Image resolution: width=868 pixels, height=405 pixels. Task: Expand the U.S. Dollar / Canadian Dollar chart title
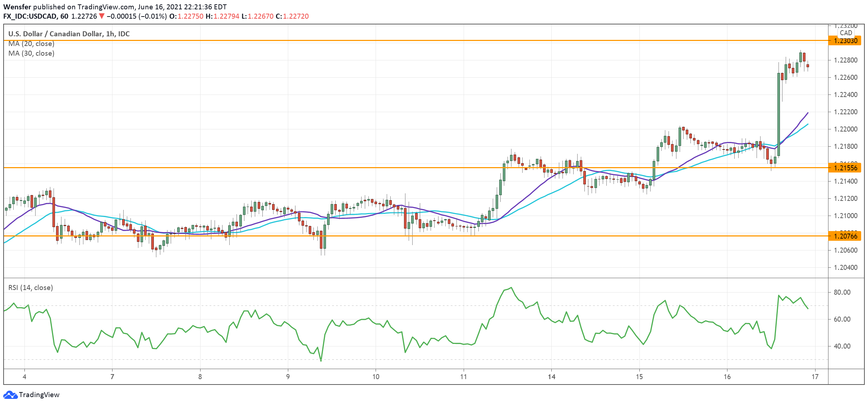(x=69, y=34)
